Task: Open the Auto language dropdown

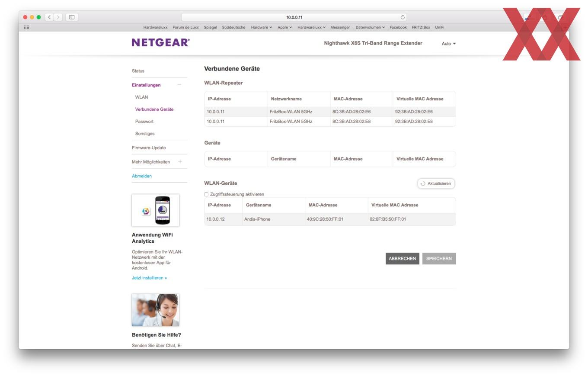Action: (x=449, y=44)
